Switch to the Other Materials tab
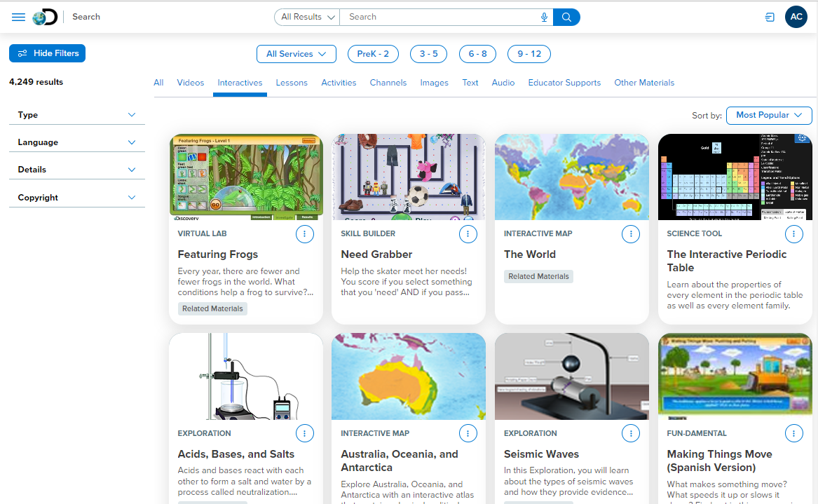This screenshot has height=504, width=818. pyautogui.click(x=644, y=83)
